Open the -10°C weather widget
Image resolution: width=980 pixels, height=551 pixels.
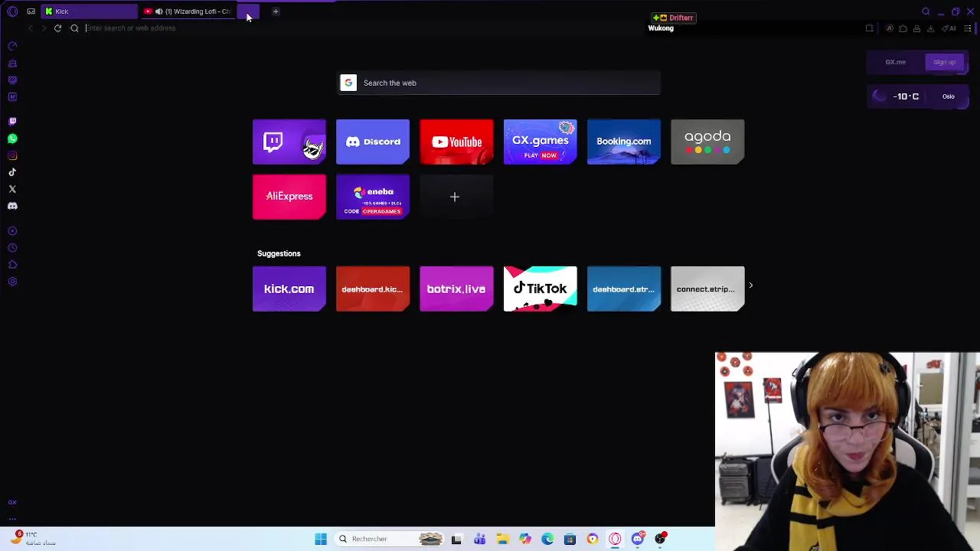pos(897,96)
